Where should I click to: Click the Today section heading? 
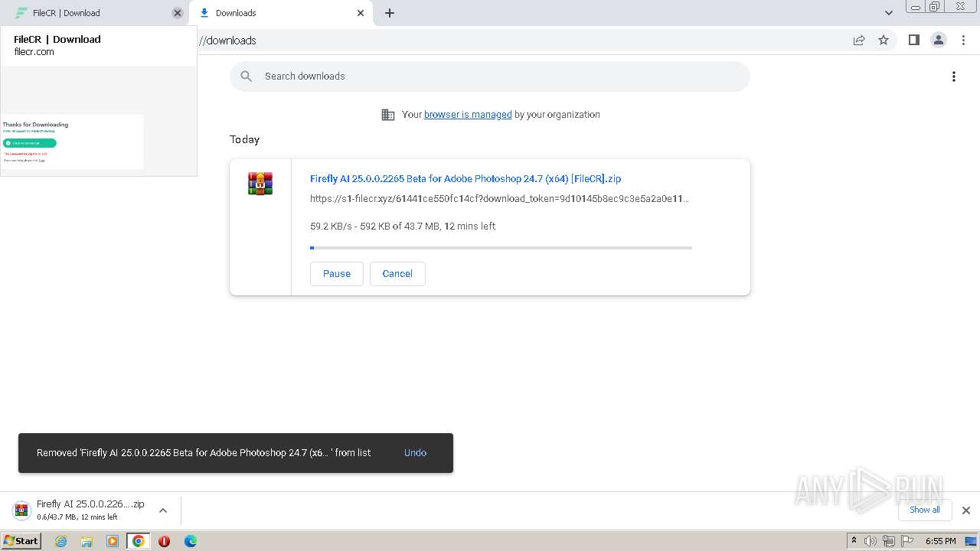coord(245,139)
